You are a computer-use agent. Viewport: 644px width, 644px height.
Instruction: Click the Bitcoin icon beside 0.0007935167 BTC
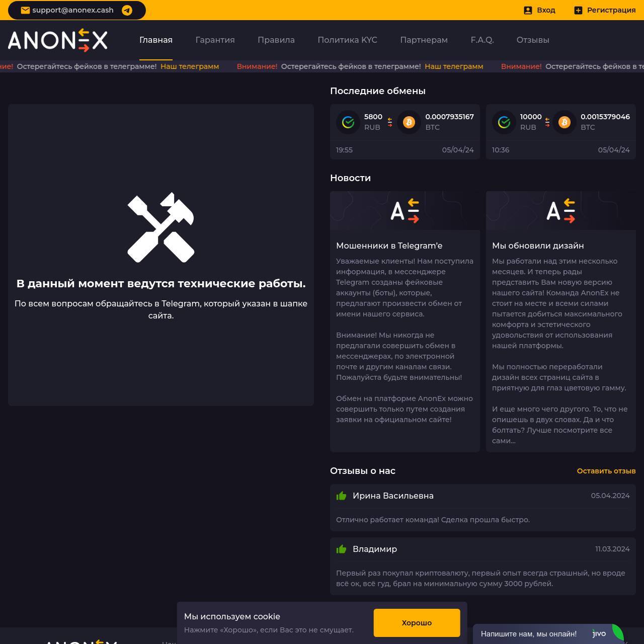[x=409, y=122]
